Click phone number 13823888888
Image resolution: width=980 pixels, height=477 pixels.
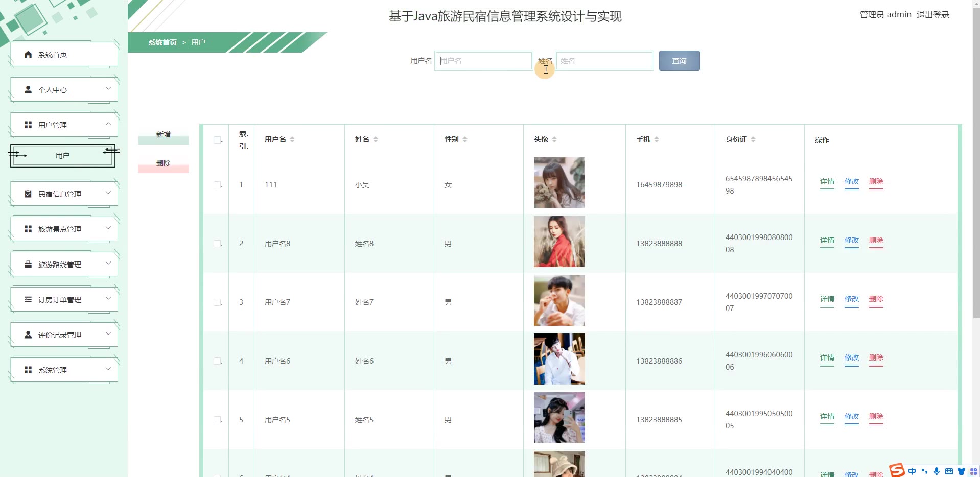pyautogui.click(x=659, y=244)
